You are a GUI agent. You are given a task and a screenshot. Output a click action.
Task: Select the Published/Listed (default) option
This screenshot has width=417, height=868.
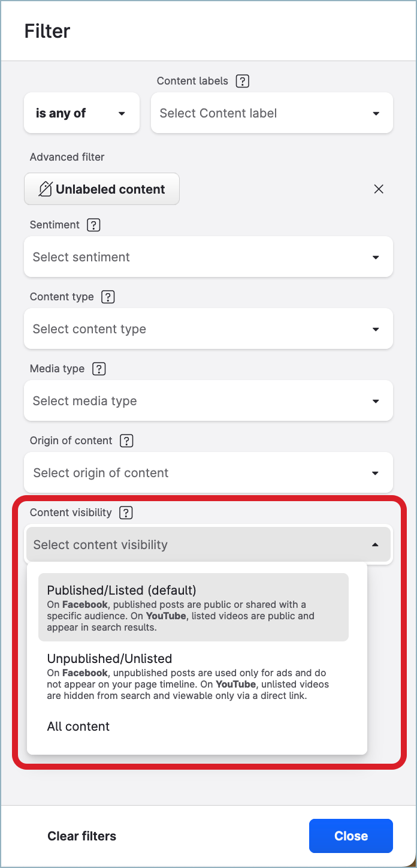[193, 605]
